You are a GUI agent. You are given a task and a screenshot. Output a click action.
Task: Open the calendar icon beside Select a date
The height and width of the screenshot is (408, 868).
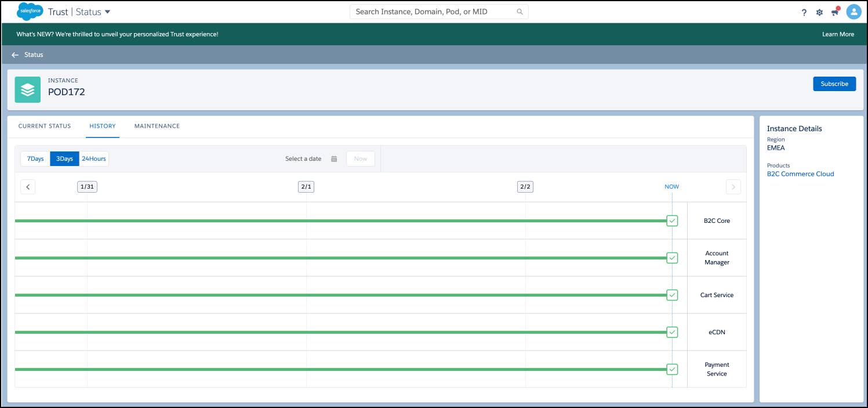tap(334, 158)
